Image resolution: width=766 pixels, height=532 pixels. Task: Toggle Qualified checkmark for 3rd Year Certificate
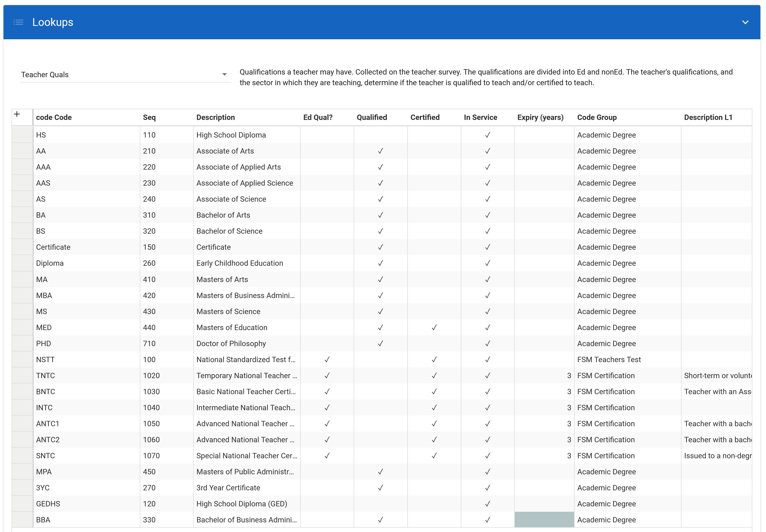[x=380, y=487]
